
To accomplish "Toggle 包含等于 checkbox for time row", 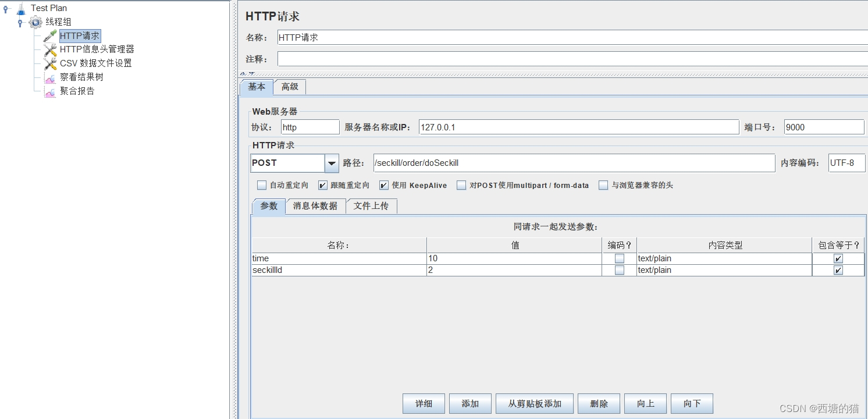I will [838, 258].
